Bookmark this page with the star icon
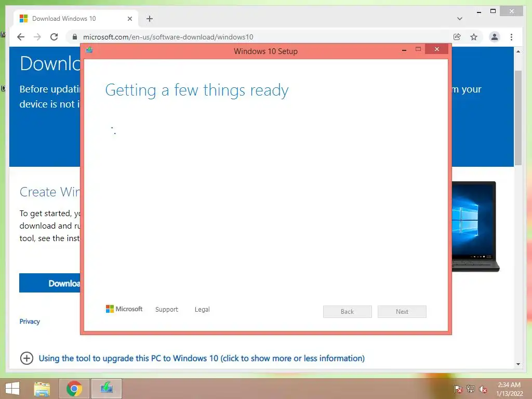532x399 pixels. click(x=474, y=37)
